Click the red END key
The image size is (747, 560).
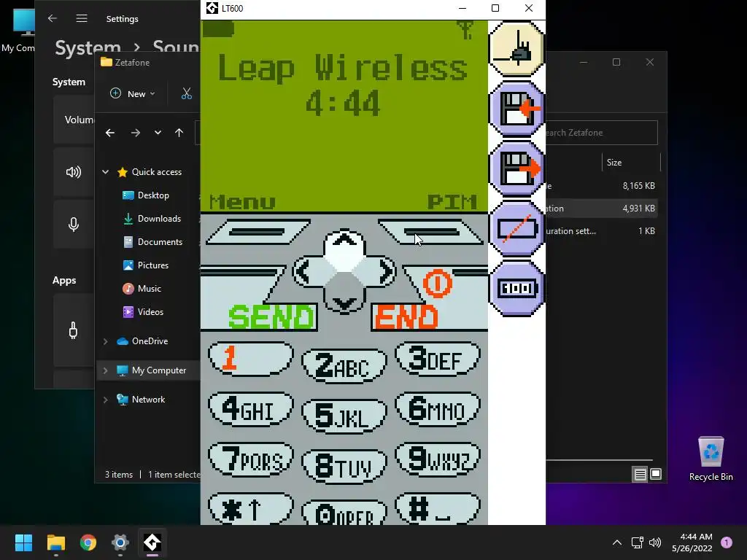pos(406,316)
